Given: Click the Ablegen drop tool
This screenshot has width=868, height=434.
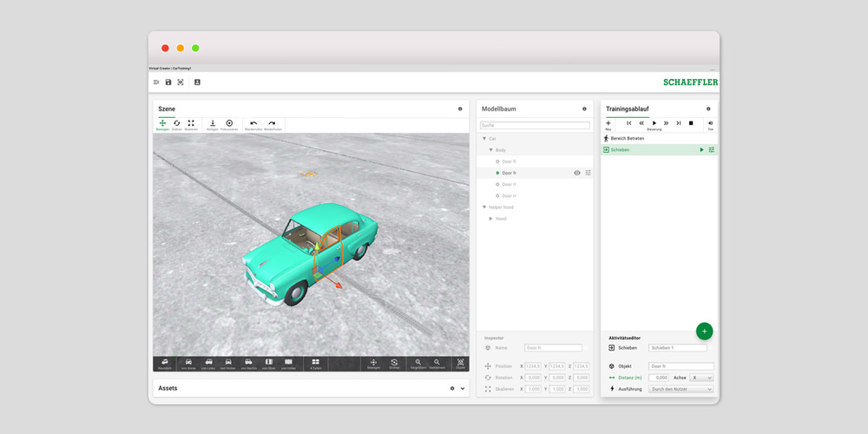Looking at the screenshot, I should click(213, 125).
